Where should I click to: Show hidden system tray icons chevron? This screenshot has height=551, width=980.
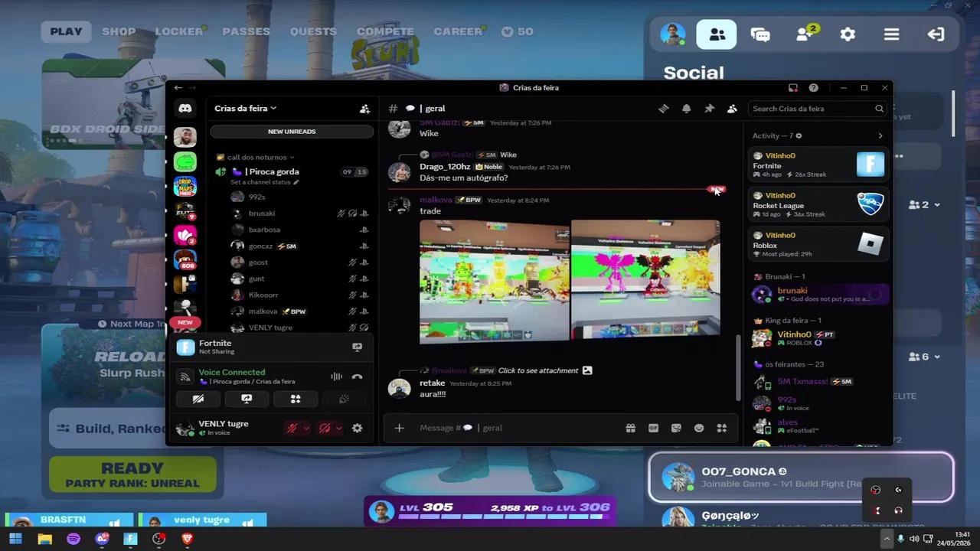coord(887,539)
